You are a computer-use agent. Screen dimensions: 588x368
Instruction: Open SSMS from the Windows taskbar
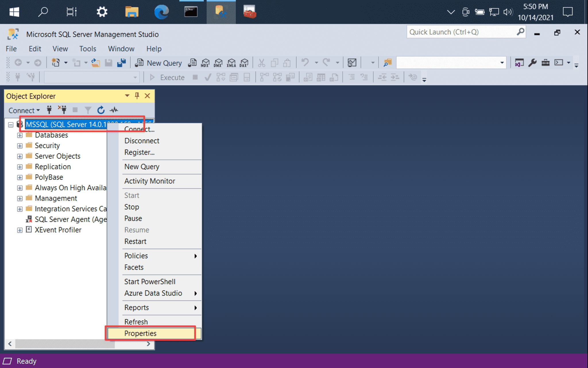(221, 12)
